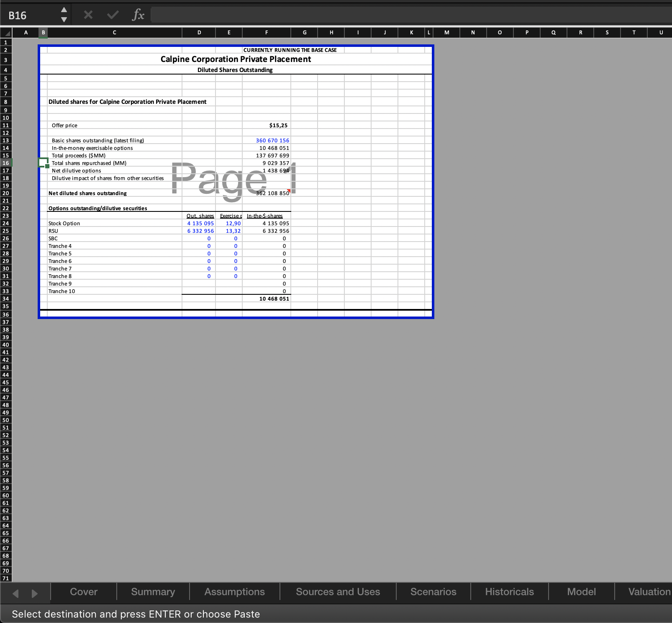Viewport: 672px width, 623px height.
Task: Select Stock Option out. shares 4 135 095
Action: pos(200,223)
